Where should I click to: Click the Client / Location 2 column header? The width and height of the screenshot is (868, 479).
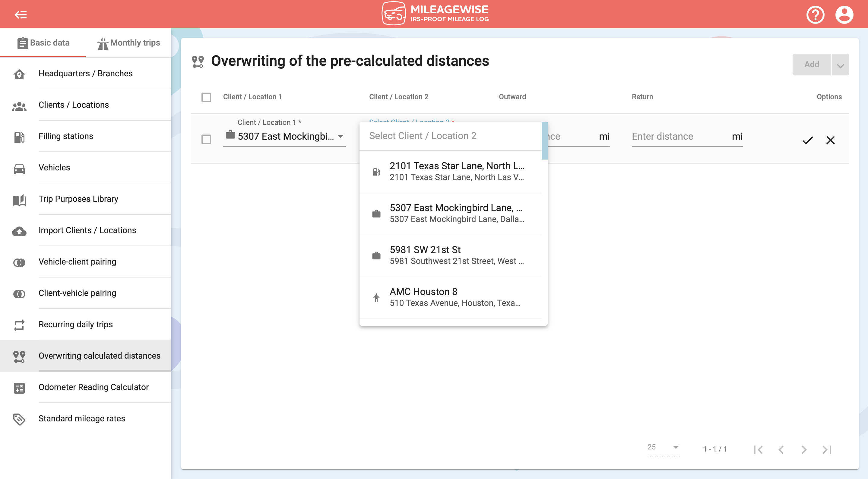pyautogui.click(x=399, y=97)
